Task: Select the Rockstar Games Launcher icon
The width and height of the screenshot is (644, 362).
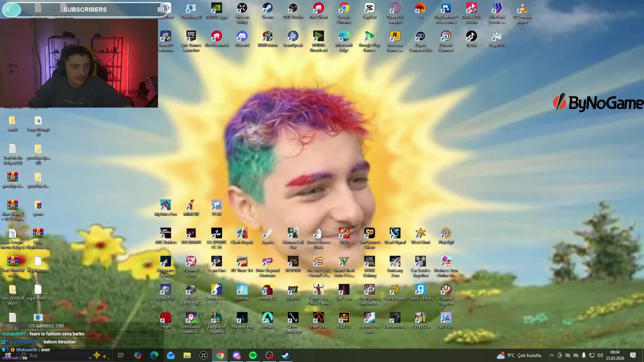Action: (x=395, y=42)
